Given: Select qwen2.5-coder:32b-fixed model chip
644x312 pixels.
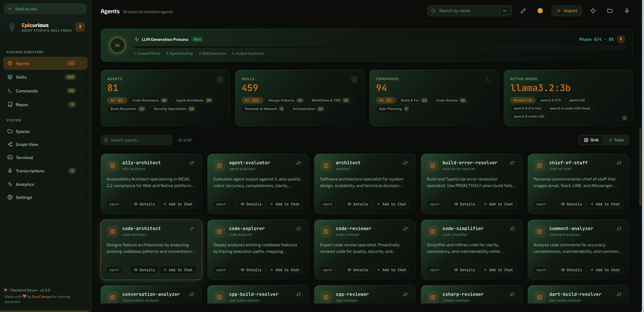Looking at the screenshot, I should click(x=570, y=108).
